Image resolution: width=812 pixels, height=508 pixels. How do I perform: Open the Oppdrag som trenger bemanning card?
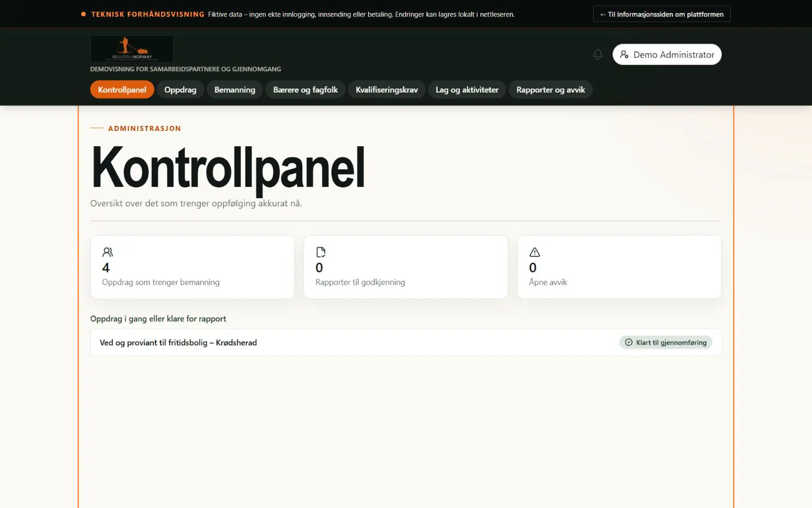click(x=192, y=267)
